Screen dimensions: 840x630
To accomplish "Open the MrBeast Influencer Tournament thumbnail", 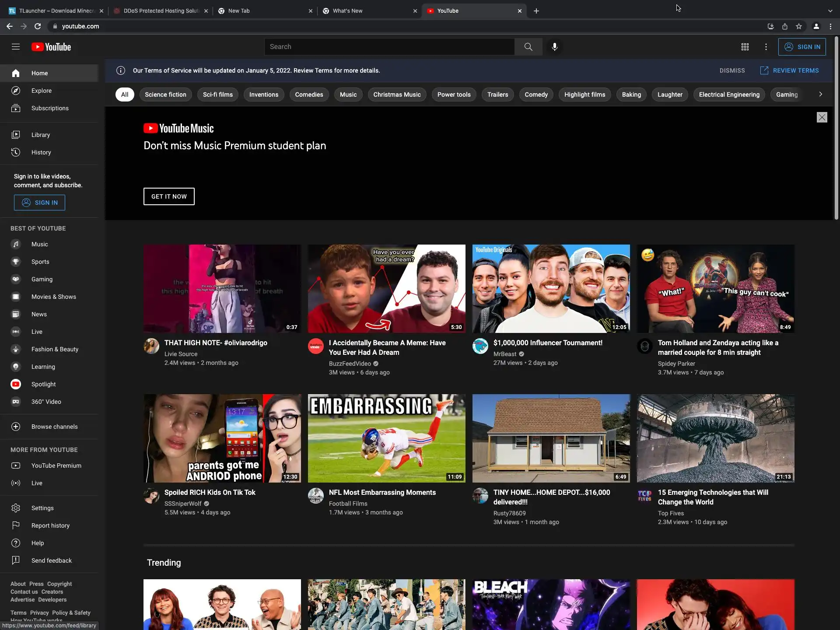I will [x=551, y=289].
